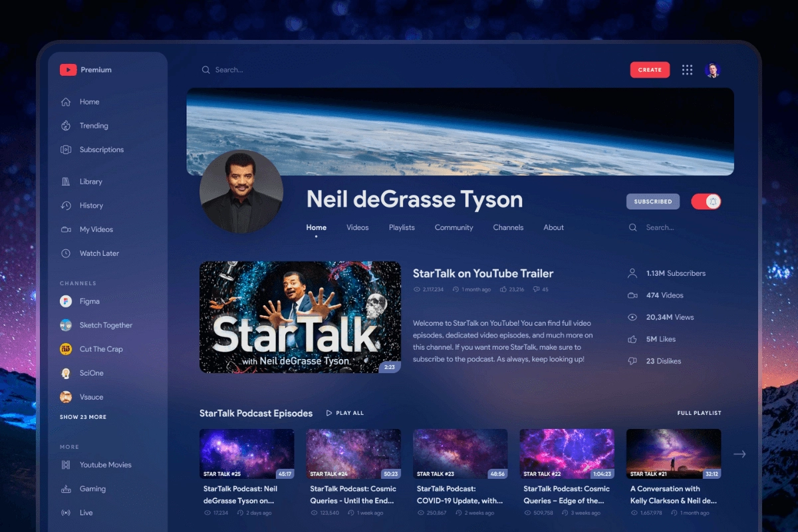Open the History page
The image size is (798, 532).
pos(91,205)
